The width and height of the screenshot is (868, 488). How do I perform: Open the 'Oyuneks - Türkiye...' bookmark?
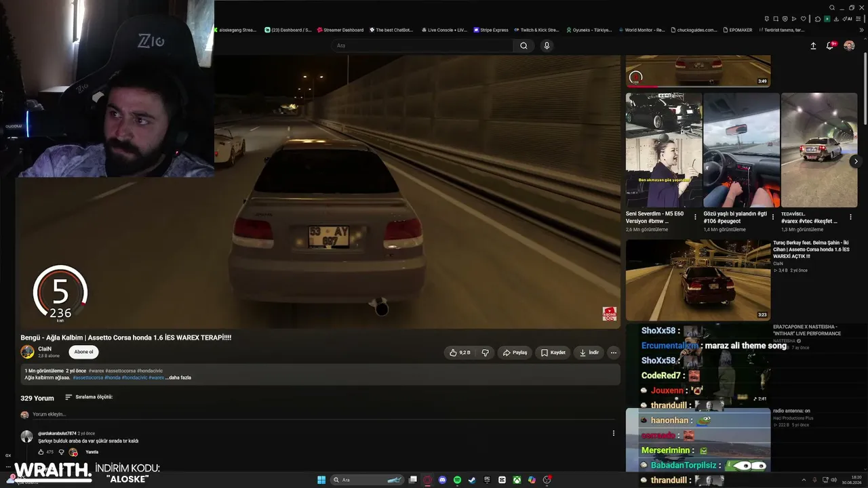point(589,30)
